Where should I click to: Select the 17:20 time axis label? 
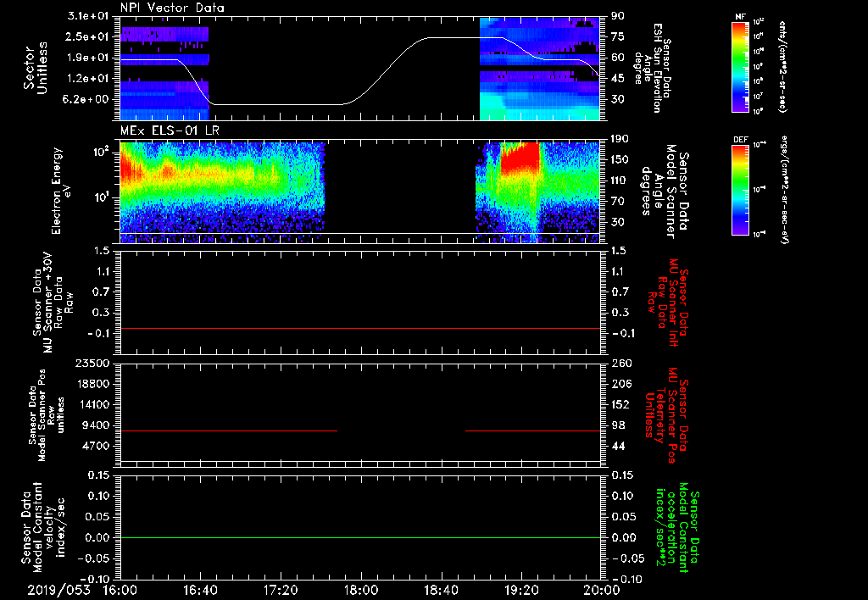click(281, 590)
